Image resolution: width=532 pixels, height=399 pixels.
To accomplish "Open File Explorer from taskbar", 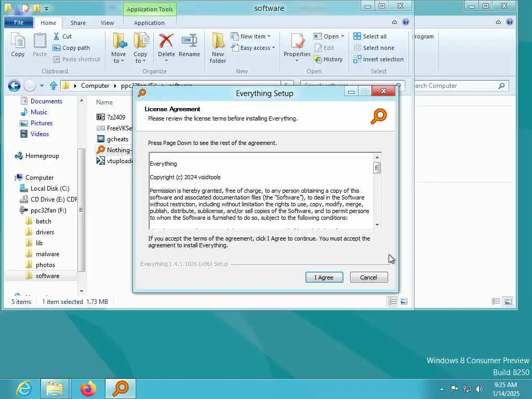I will point(55,389).
